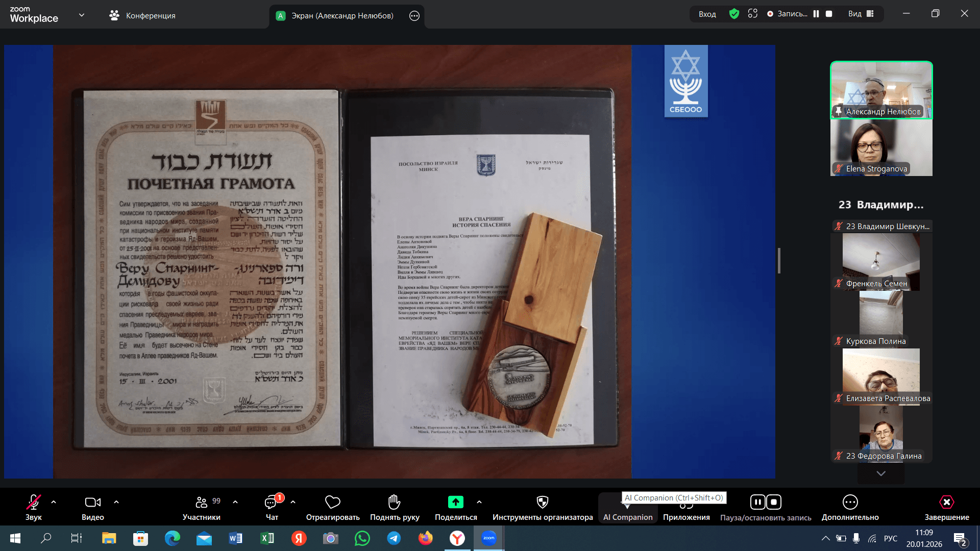
Task: Open Windows Start menu
Action: [x=15, y=538]
